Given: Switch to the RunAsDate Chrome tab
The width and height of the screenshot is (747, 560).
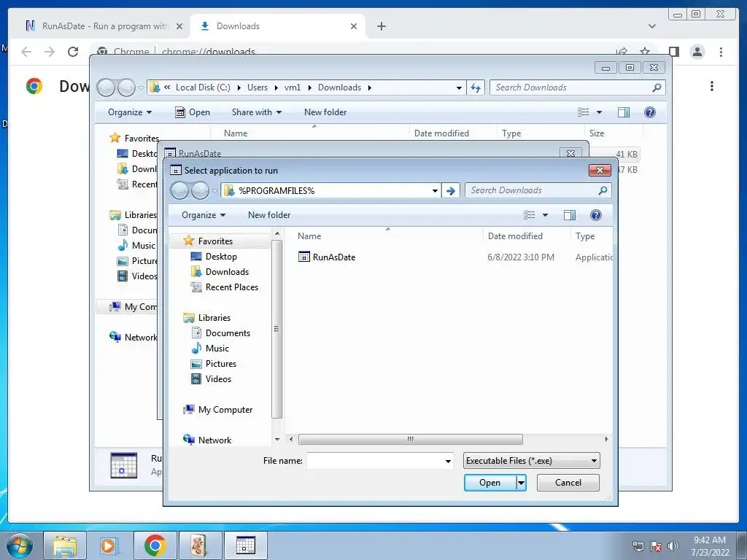Looking at the screenshot, I should tap(104, 26).
